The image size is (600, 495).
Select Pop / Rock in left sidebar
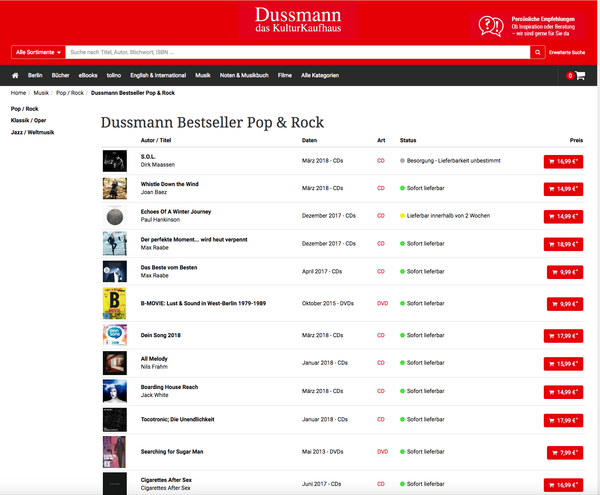24,109
